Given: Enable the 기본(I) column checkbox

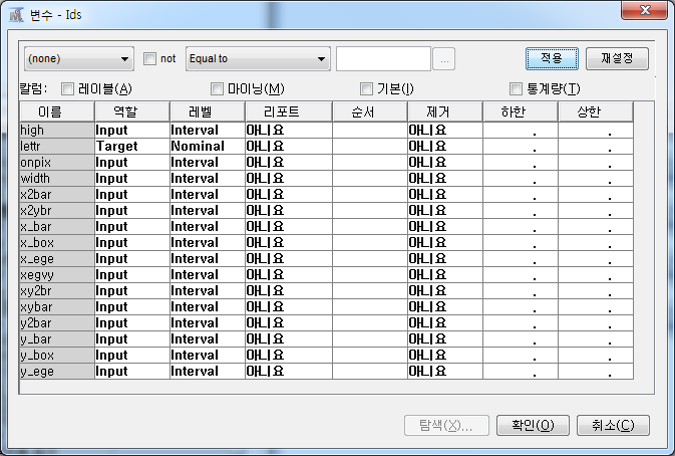Looking at the screenshot, I should [366, 89].
